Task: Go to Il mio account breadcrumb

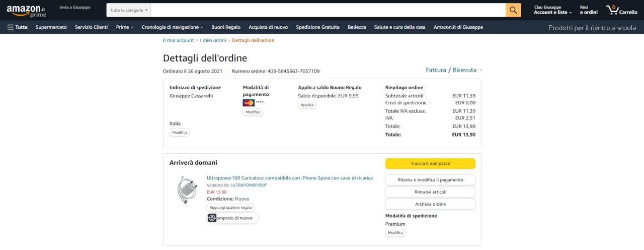Action: [178, 40]
